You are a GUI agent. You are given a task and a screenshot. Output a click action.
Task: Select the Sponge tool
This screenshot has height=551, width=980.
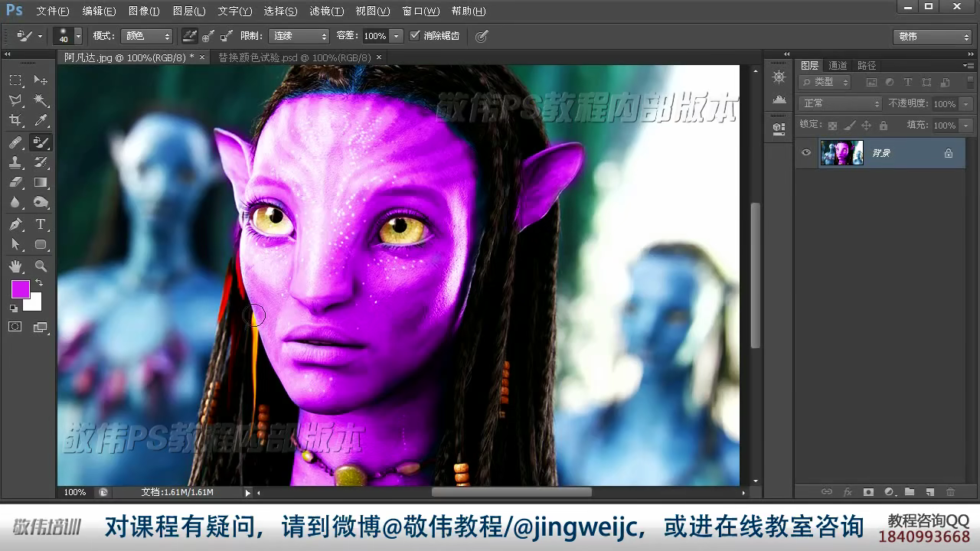coord(41,202)
